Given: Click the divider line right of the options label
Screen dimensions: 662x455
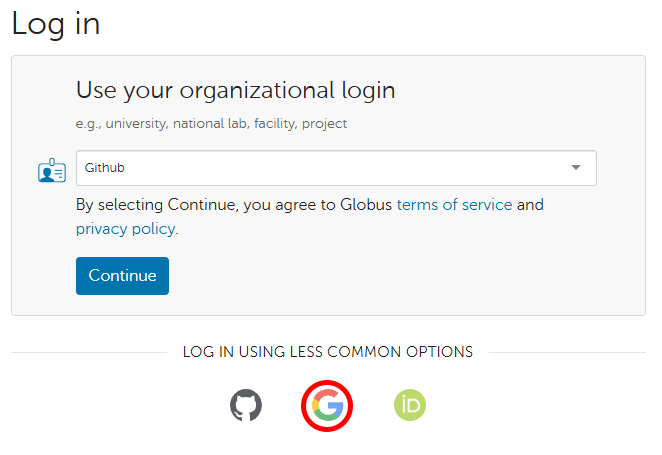Looking at the screenshot, I should (x=566, y=352).
